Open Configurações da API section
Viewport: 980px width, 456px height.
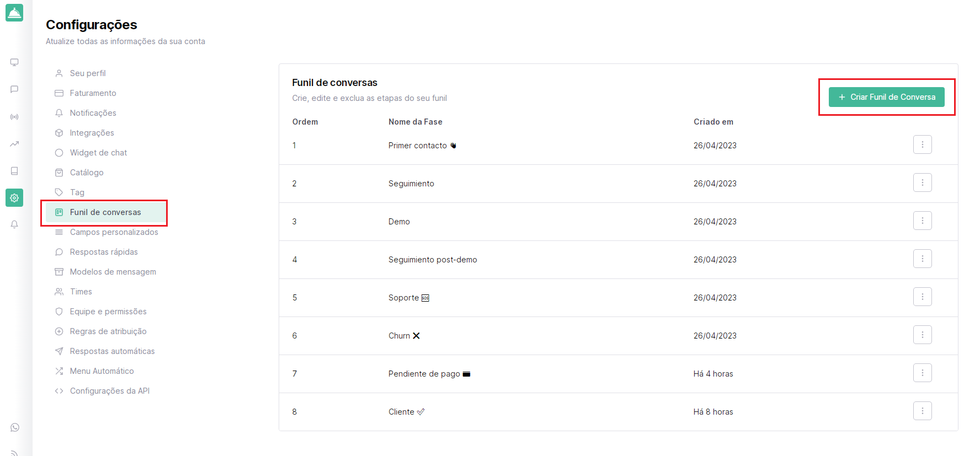click(x=109, y=391)
